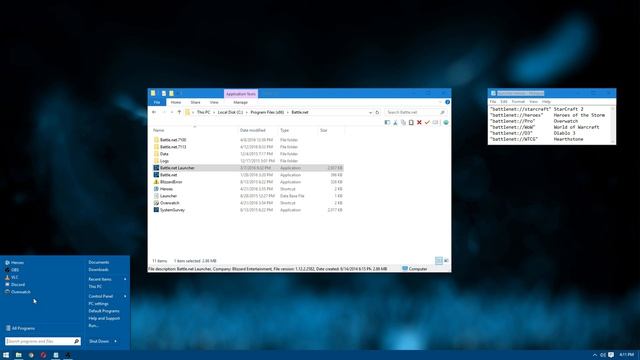Image resolution: width=640 pixels, height=360 pixels.
Task: Open Explorer help via blue question icon
Action: pos(447,102)
